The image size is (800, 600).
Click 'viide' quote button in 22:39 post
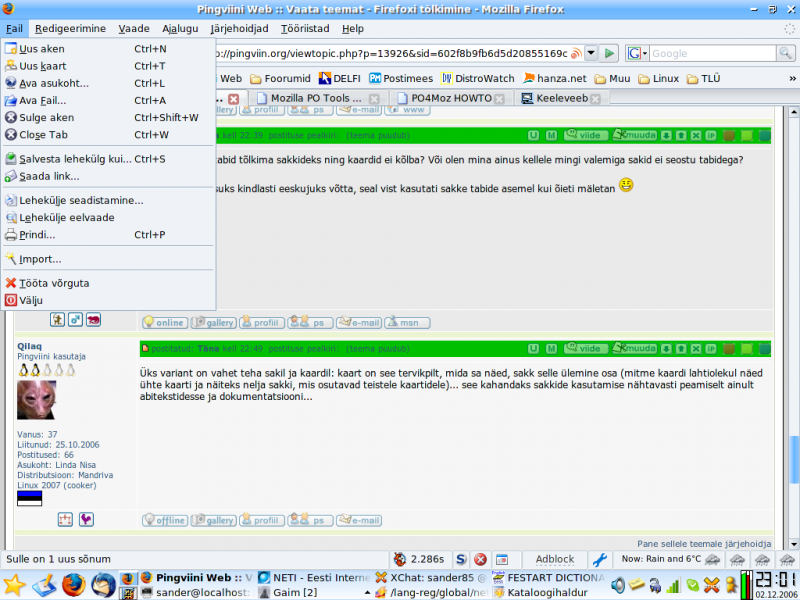point(586,135)
